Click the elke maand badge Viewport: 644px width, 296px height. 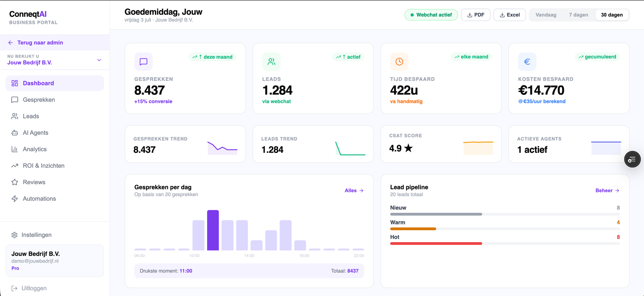point(471,57)
